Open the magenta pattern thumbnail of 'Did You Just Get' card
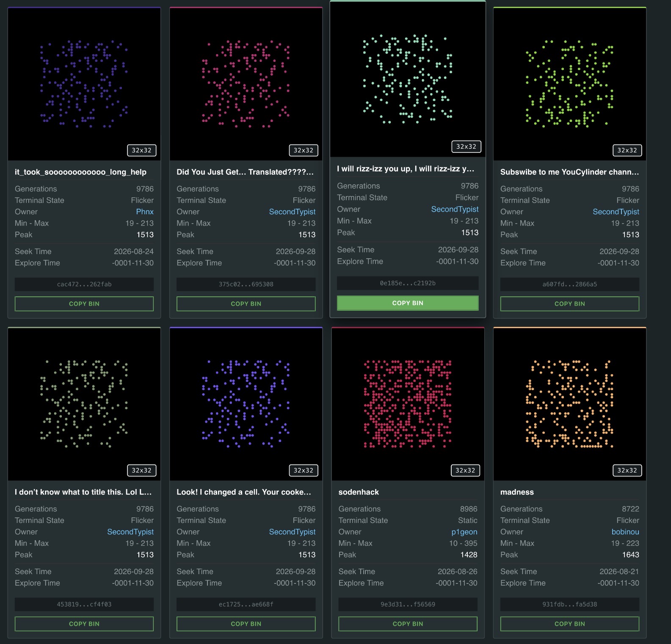 pos(246,84)
